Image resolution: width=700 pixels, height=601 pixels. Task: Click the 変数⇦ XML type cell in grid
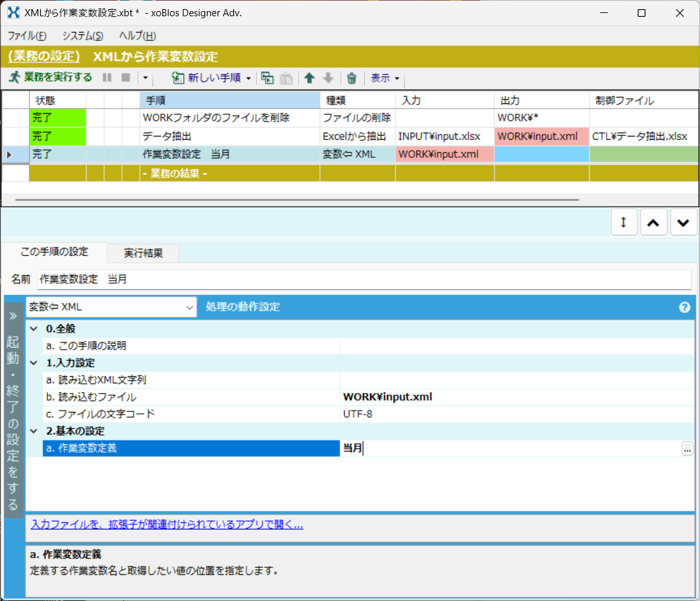click(358, 155)
